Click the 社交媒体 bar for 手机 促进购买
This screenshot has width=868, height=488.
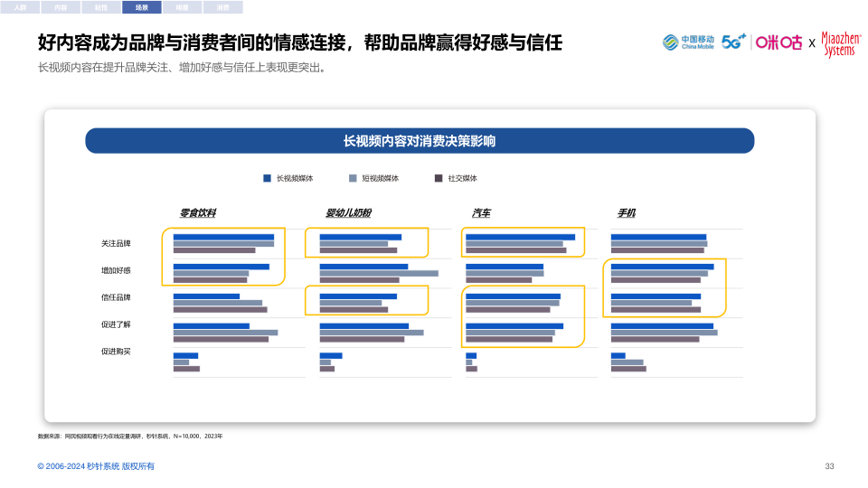coord(628,369)
